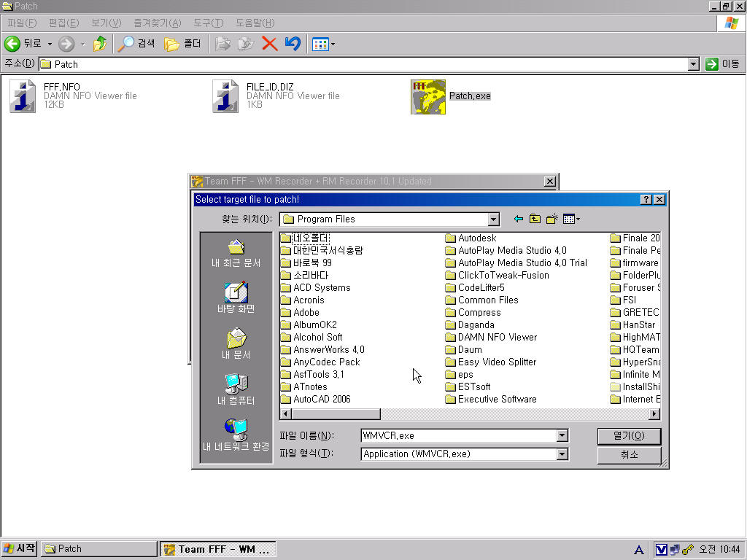
Task: Click the file list right scroll arrow
Action: 655,414
